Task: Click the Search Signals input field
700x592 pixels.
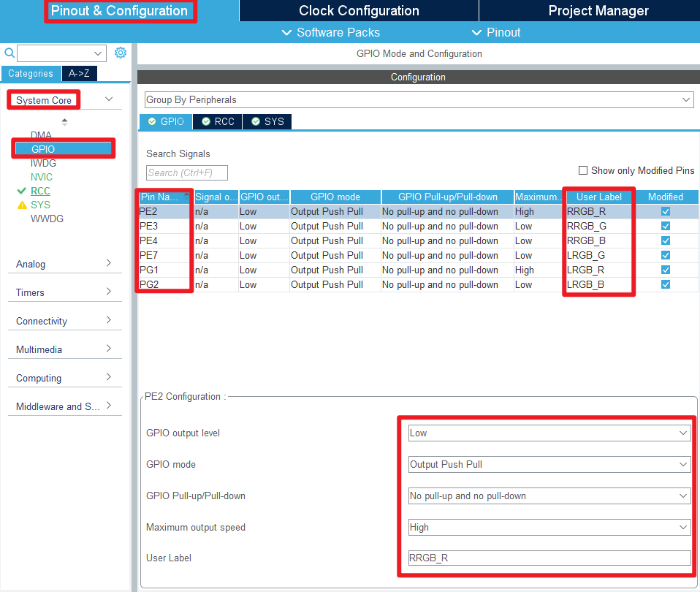Action: pyautogui.click(x=186, y=172)
